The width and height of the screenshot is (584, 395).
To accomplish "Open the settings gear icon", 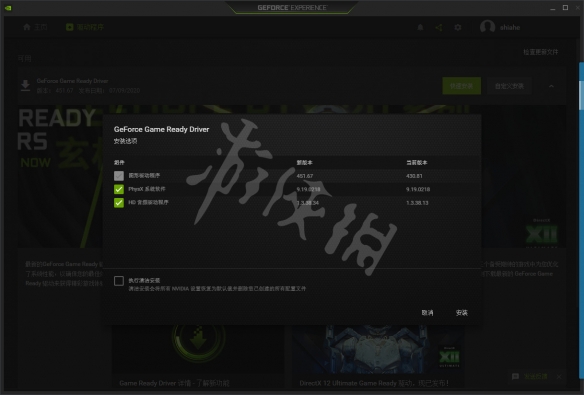I will (x=458, y=27).
